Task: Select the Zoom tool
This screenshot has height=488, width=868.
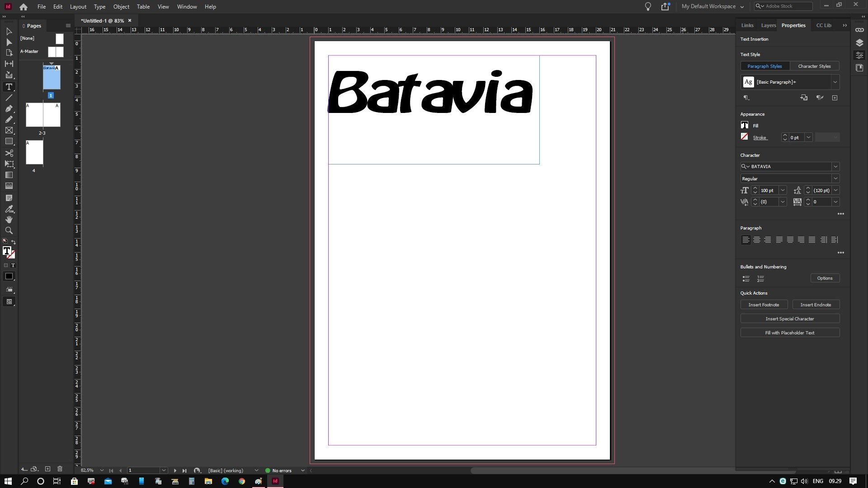Action: [x=9, y=230]
